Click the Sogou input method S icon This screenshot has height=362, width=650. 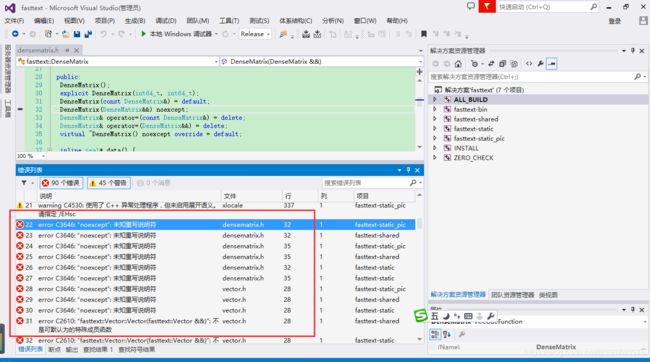point(420,316)
